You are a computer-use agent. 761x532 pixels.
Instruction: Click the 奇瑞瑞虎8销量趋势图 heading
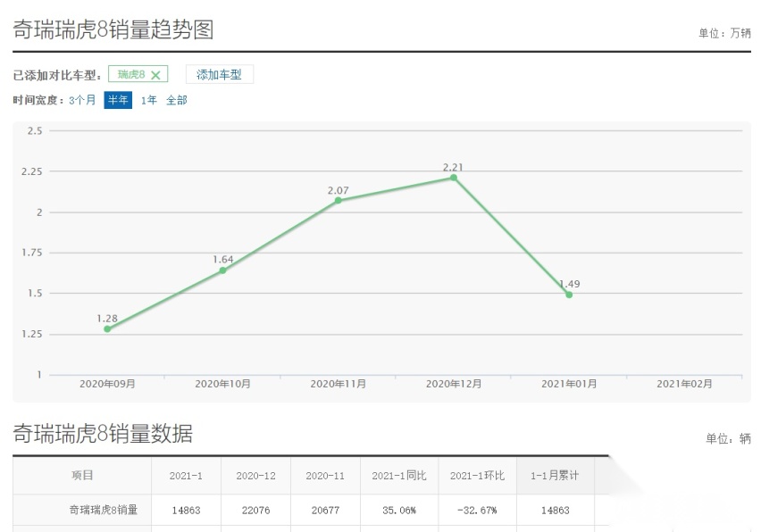113,29
